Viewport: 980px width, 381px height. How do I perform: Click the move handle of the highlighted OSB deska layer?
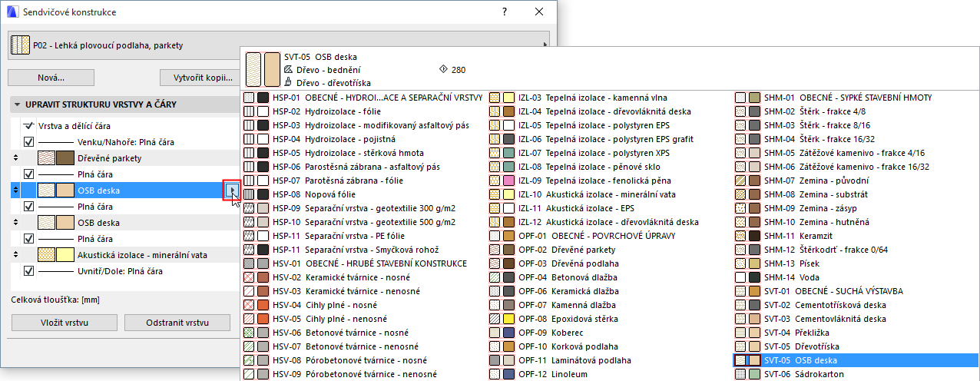[15, 190]
